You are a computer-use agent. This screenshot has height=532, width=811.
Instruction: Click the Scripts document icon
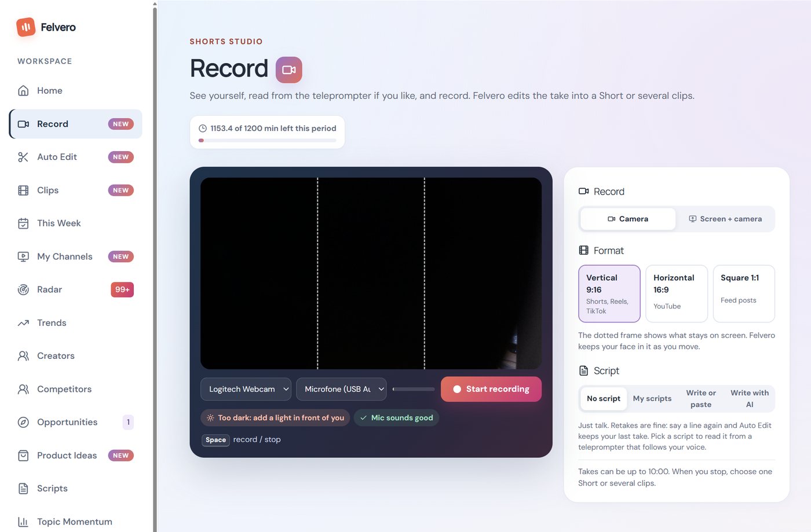(x=23, y=489)
